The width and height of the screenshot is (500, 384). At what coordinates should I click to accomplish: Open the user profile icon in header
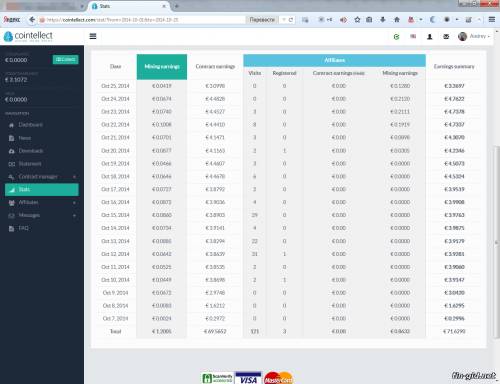click(430, 37)
